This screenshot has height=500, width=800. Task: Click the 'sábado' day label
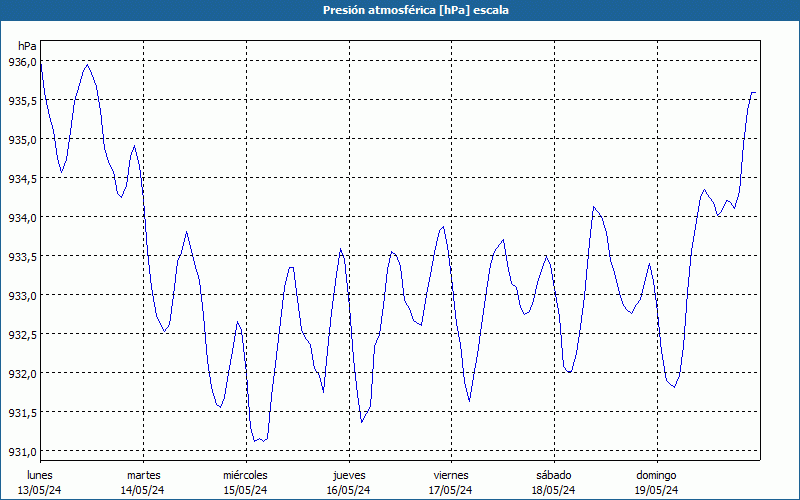(554, 475)
